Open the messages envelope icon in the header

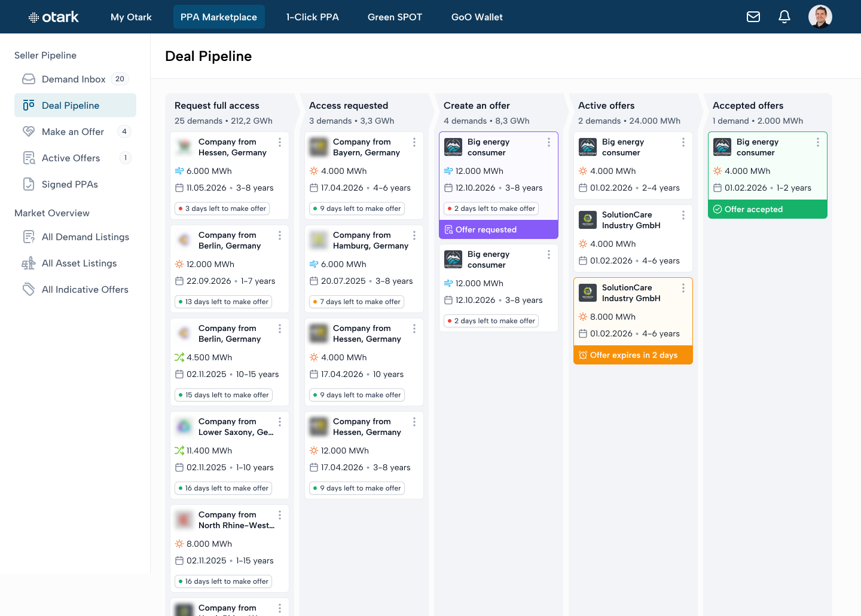coord(753,17)
